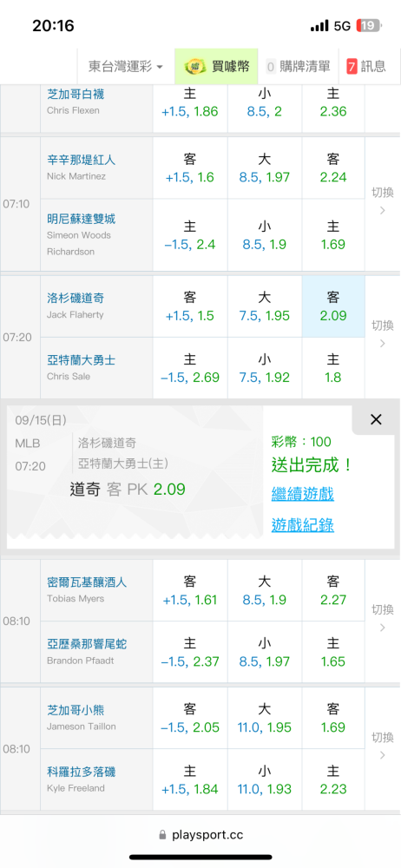
Task: Pick 小 11.0, 1.93 for the Rockies game
Action: tap(265, 780)
